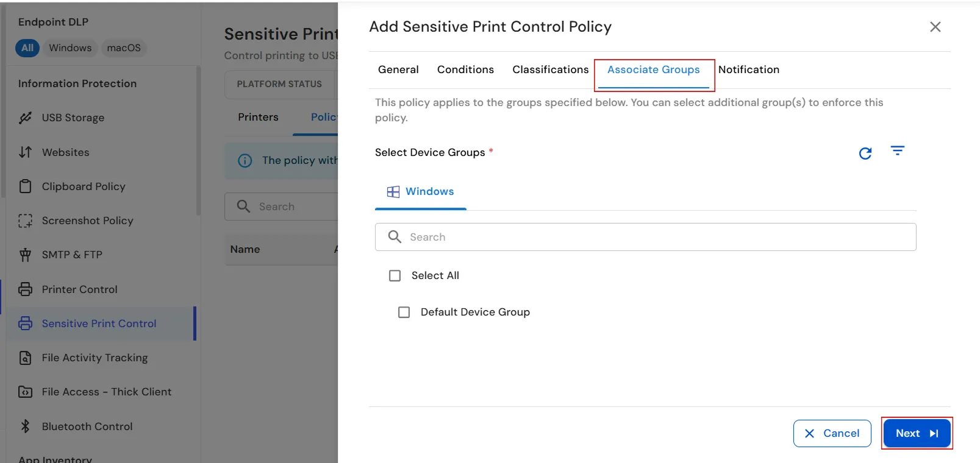Click the Clipboard Policy icon

pyautogui.click(x=25, y=186)
